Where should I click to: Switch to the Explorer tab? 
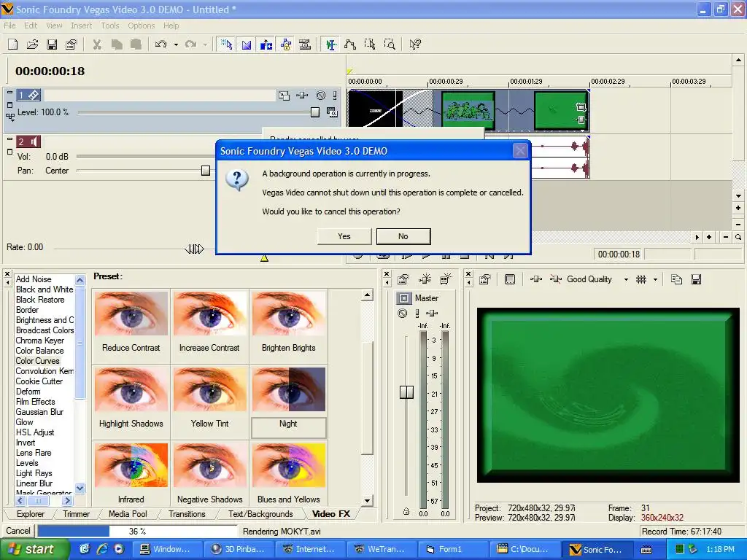coord(31,514)
